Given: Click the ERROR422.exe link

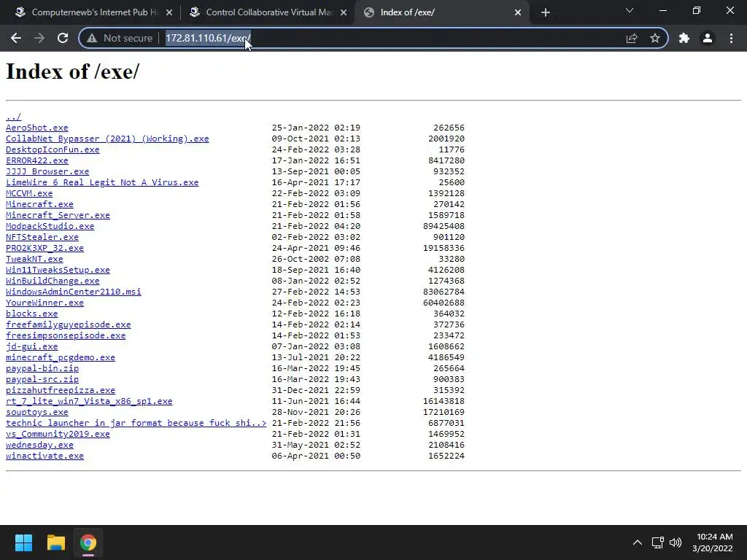Looking at the screenshot, I should point(36,160).
